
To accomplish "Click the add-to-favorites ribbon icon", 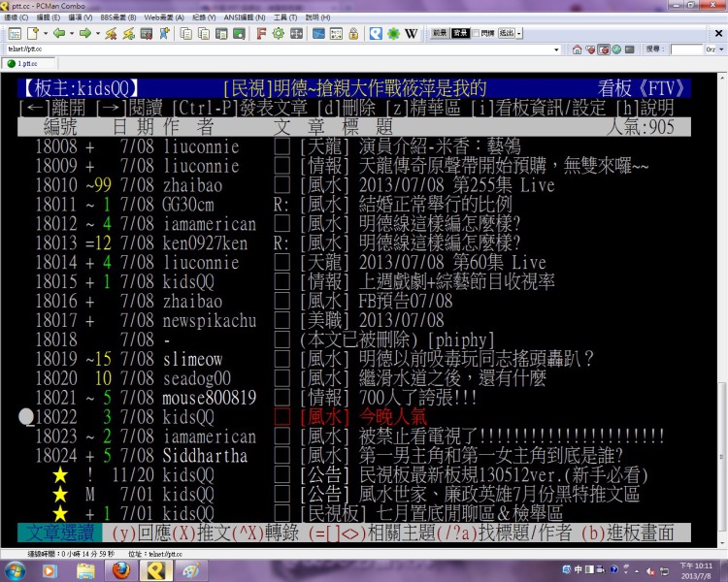I will click(164, 33).
